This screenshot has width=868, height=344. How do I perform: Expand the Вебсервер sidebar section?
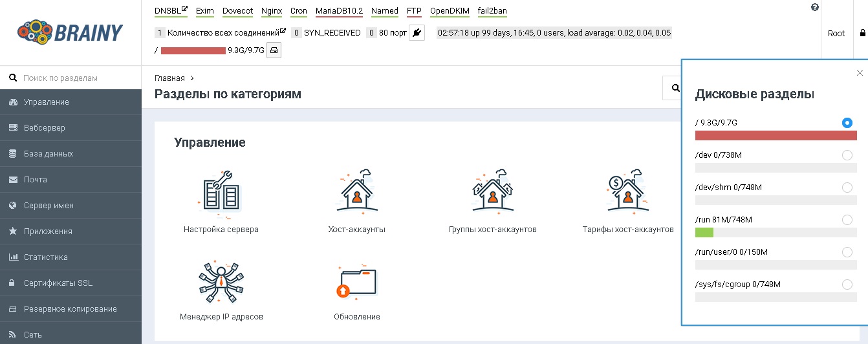[45, 128]
